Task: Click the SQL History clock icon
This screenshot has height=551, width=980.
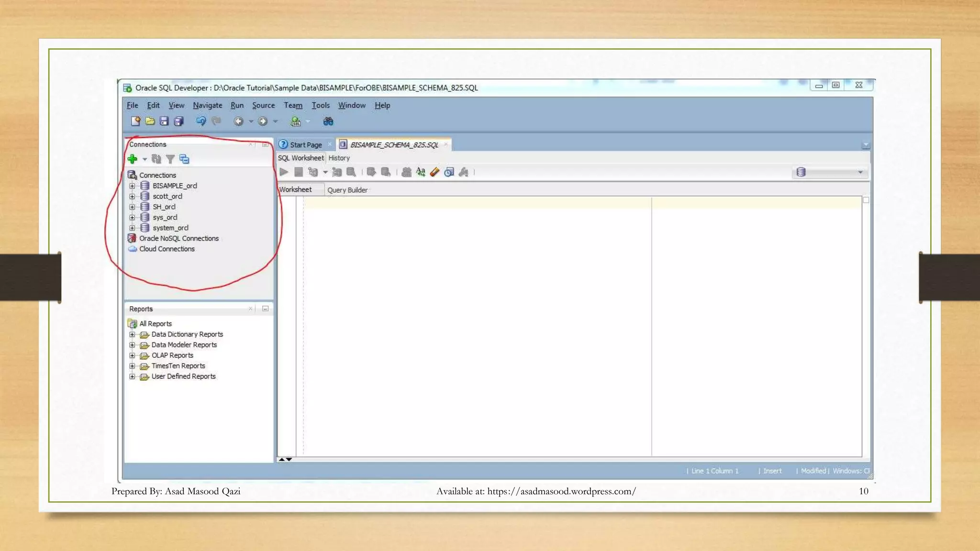Action: coord(449,172)
